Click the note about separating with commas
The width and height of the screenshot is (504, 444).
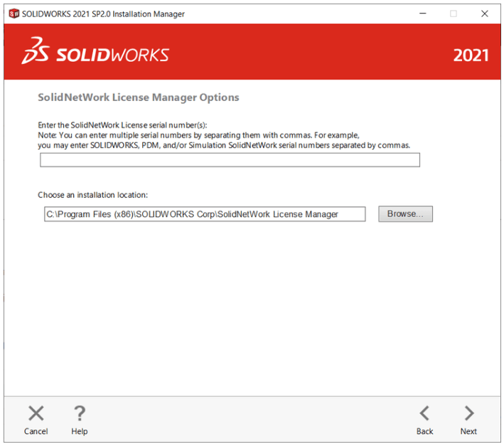point(224,140)
